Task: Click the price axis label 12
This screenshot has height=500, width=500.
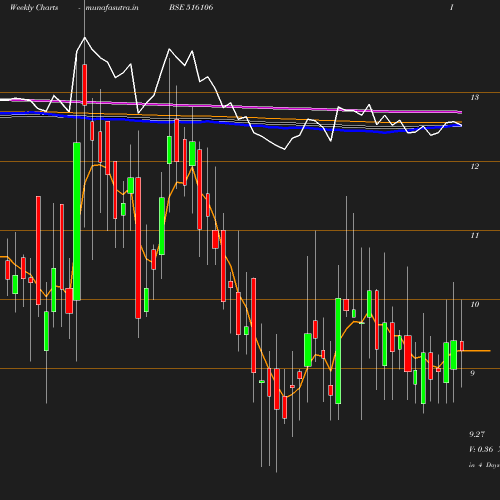Action: [x=475, y=166]
